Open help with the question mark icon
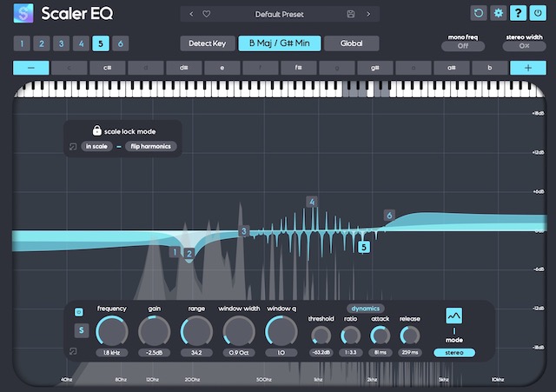The width and height of the screenshot is (556, 392). [518, 14]
